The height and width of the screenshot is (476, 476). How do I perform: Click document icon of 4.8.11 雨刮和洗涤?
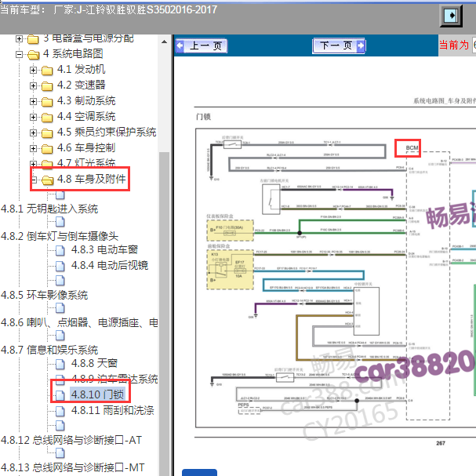pos(60,411)
